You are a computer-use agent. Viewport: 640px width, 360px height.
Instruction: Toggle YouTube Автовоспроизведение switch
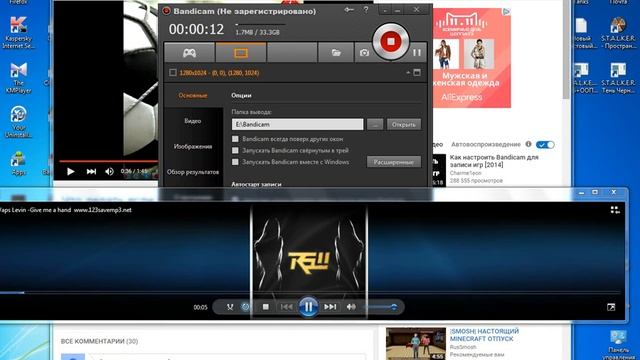(545, 144)
